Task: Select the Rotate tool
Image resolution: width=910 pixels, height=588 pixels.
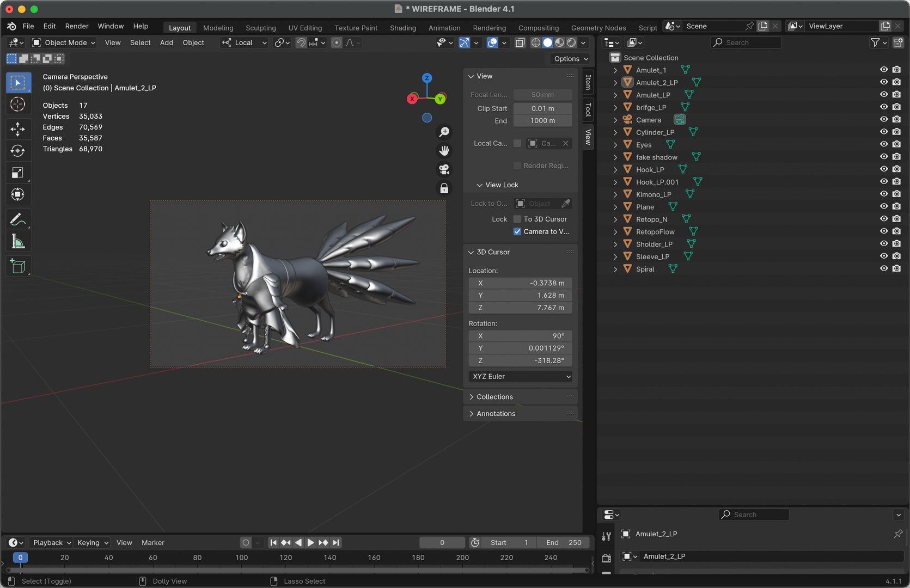Action: pos(17,151)
